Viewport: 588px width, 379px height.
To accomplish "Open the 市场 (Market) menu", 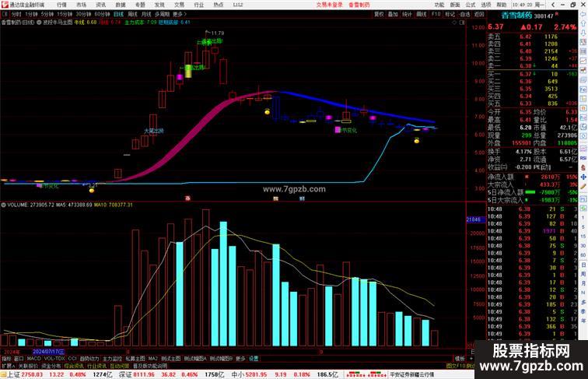I will click(x=82, y=5).
